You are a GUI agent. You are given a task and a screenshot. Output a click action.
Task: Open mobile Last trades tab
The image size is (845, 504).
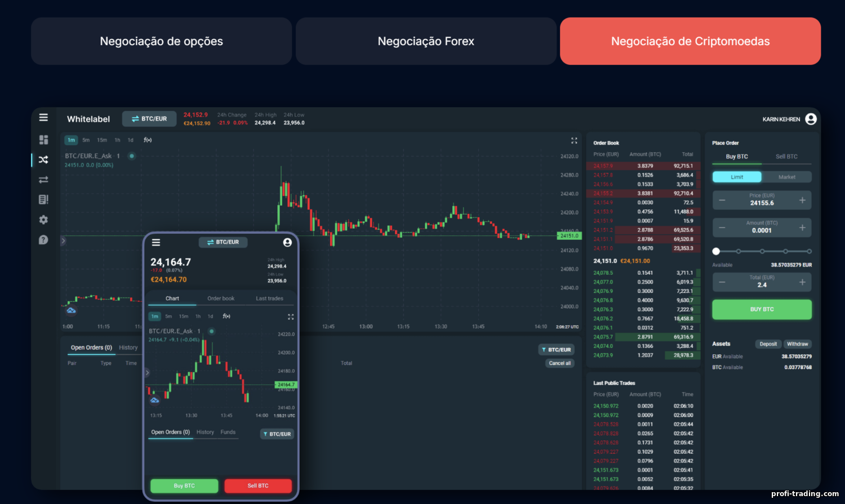pyautogui.click(x=269, y=298)
